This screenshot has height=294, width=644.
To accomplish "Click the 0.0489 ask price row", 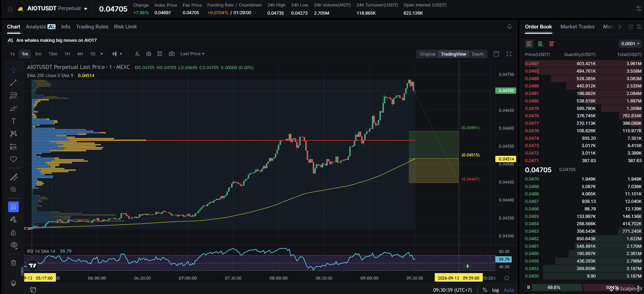I will pyautogui.click(x=583, y=78).
